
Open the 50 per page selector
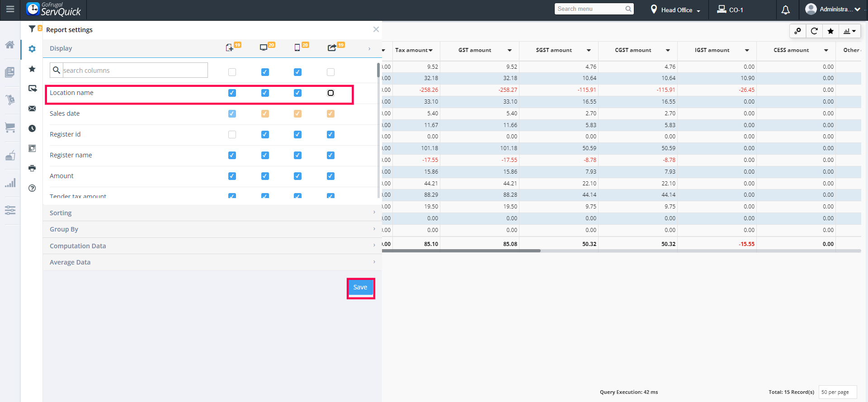(x=838, y=392)
